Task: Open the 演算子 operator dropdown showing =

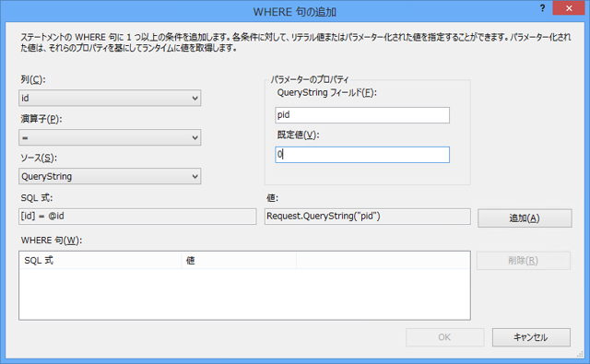Action: tap(110, 137)
